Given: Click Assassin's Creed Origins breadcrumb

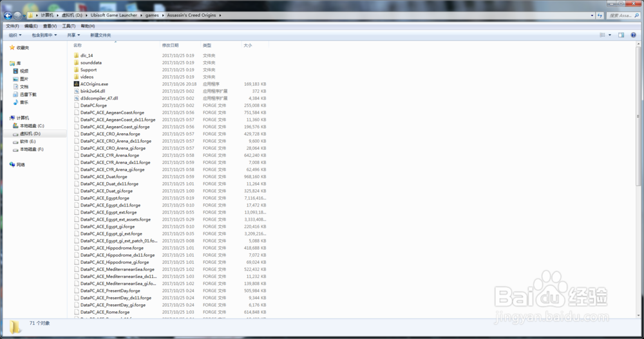Looking at the screenshot, I should [x=191, y=15].
